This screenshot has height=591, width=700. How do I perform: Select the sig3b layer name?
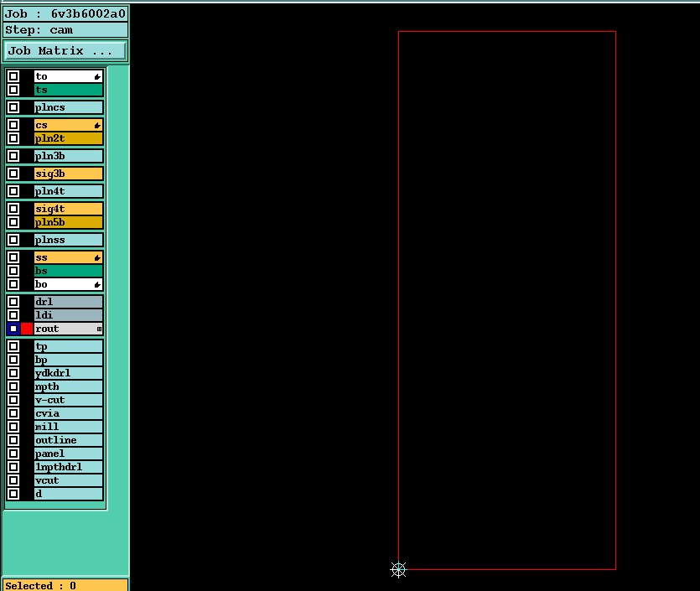point(69,174)
